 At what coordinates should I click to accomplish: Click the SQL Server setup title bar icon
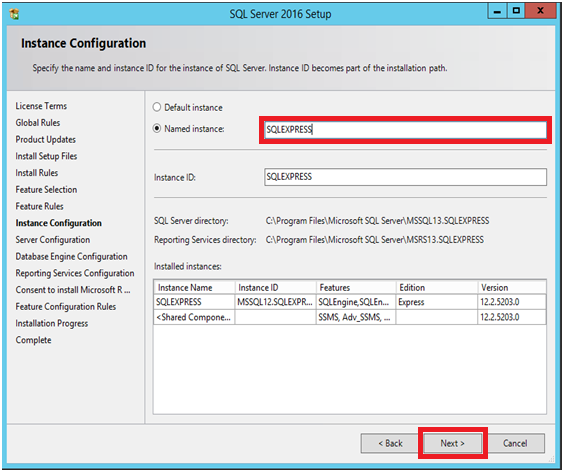14,14
